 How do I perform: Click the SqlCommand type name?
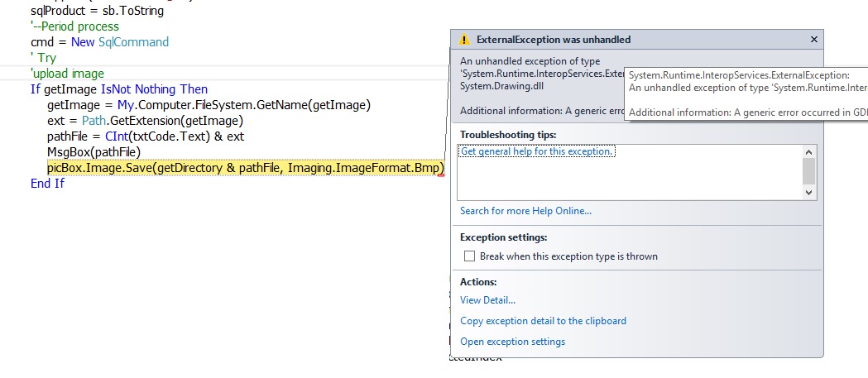point(133,42)
